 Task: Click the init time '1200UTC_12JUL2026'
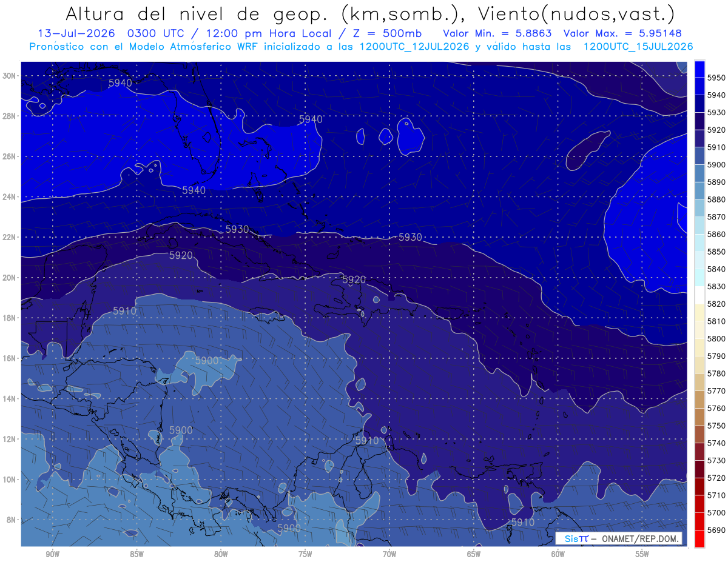414,47
